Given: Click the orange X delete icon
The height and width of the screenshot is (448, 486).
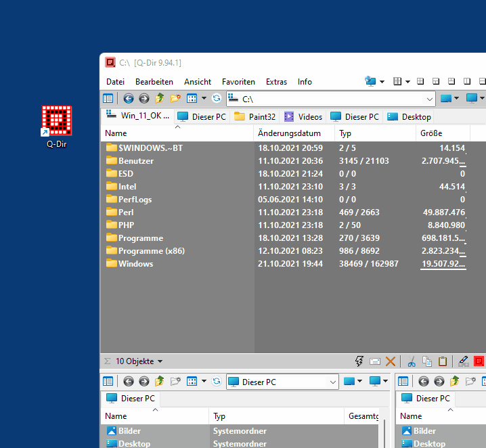Looking at the screenshot, I should [391, 361].
